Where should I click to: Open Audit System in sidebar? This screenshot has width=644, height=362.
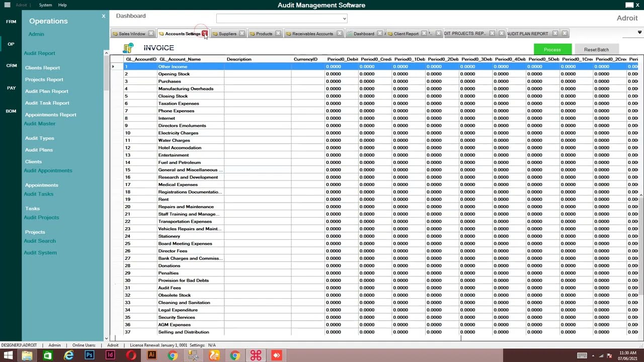[40, 253]
